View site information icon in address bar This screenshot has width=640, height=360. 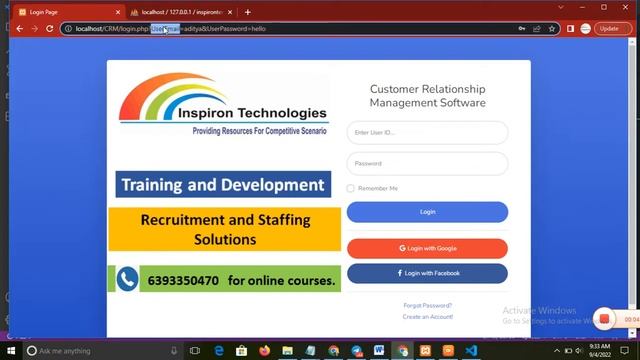68,29
